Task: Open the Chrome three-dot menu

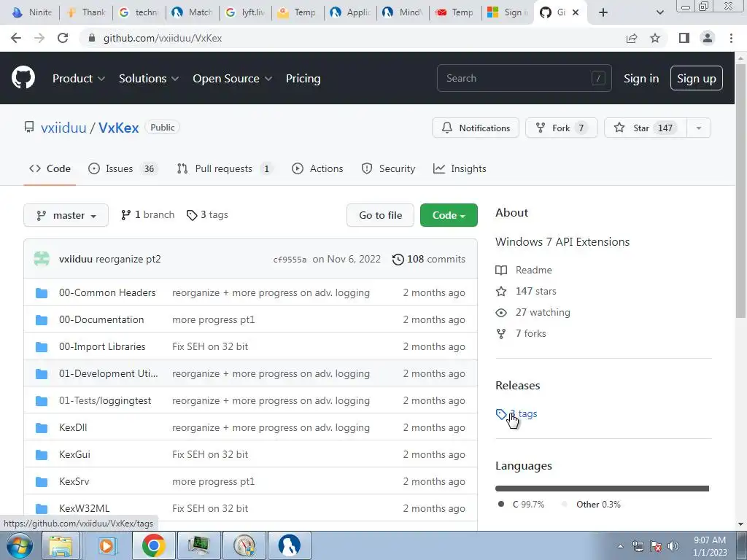Action: 731,38
